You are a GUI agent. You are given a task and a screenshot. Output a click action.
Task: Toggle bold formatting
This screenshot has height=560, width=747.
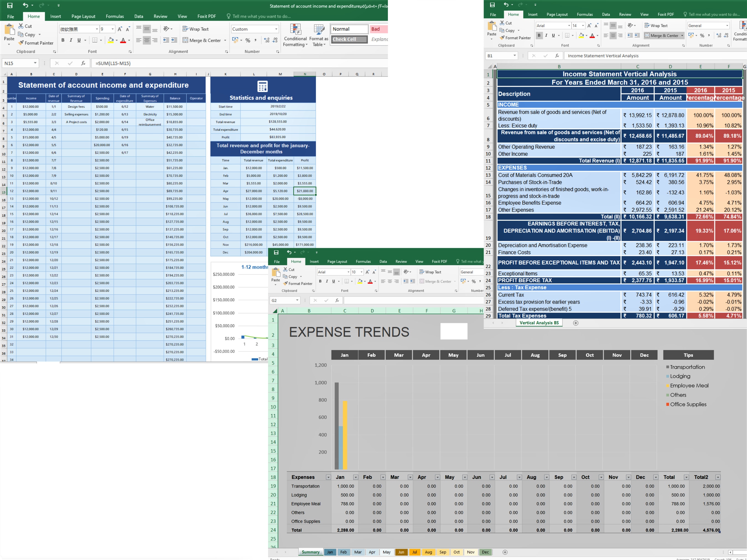tap(63, 40)
